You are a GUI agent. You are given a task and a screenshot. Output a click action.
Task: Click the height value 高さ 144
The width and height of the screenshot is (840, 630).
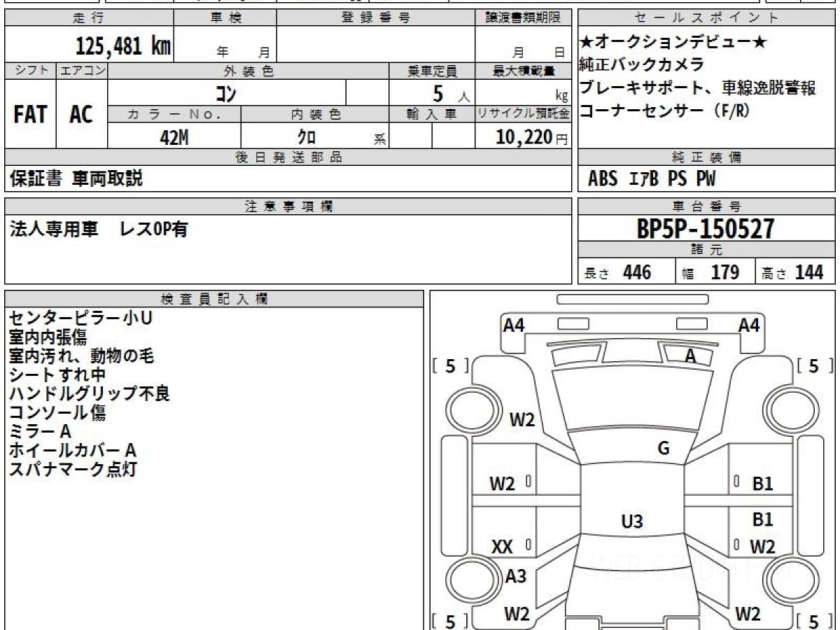pyautogui.click(x=793, y=272)
